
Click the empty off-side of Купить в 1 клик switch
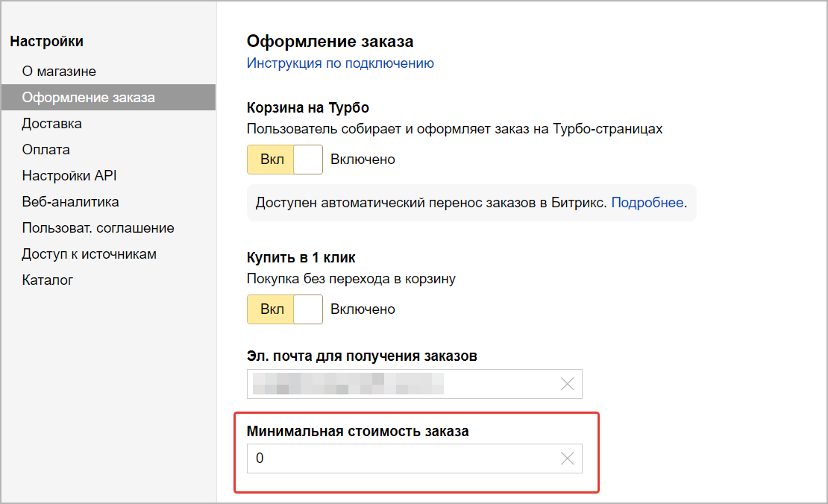307,309
